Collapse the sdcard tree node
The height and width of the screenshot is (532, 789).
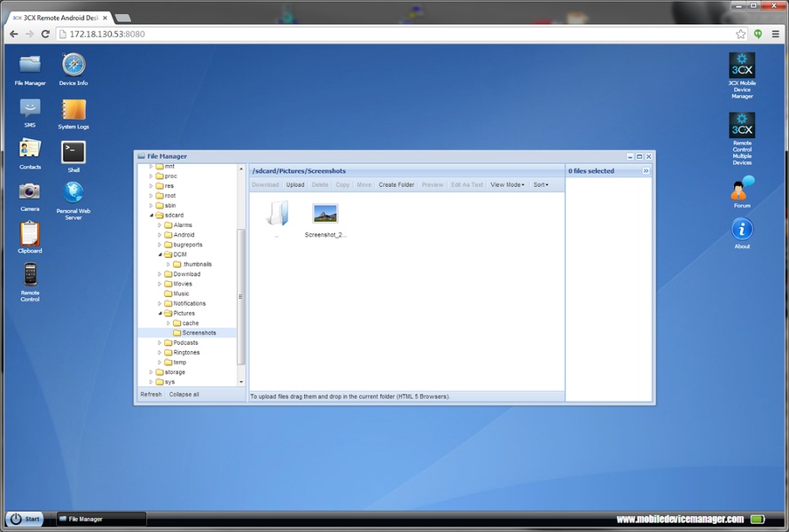pos(152,215)
